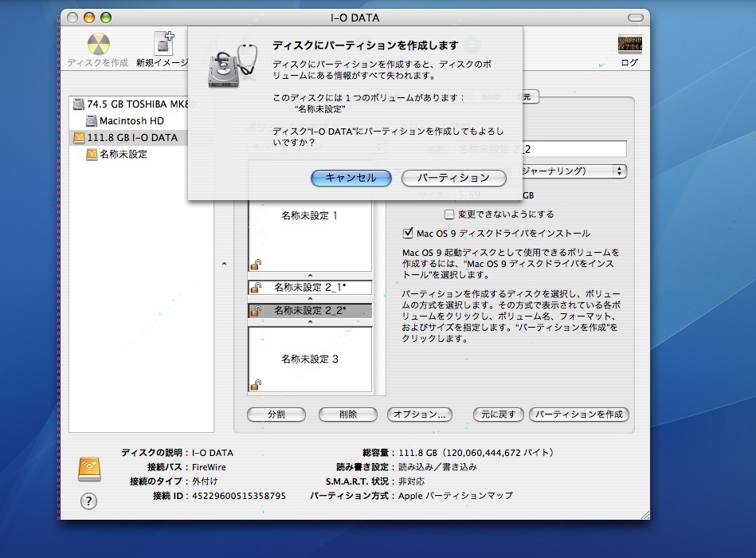Click the パーティションを作成 button
Screen dimensions: 756x558
[579, 415]
